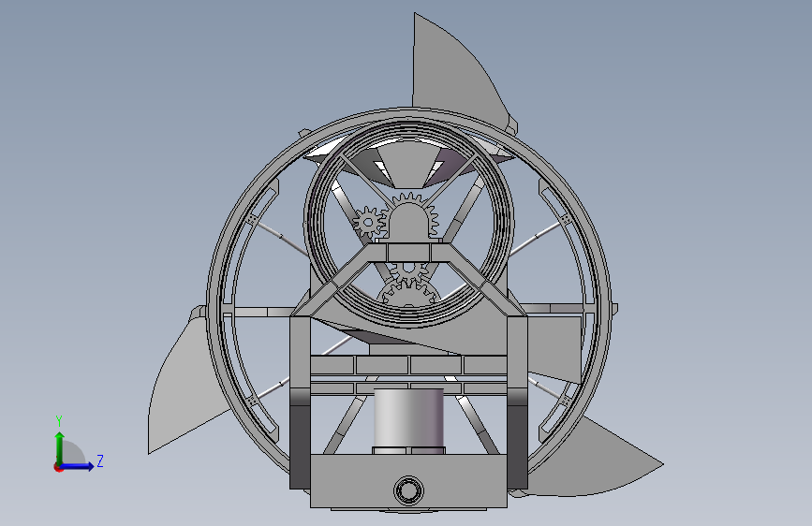This screenshot has width=812, height=526.
Task: Select the lower-left fin blade
Action: 184,388
